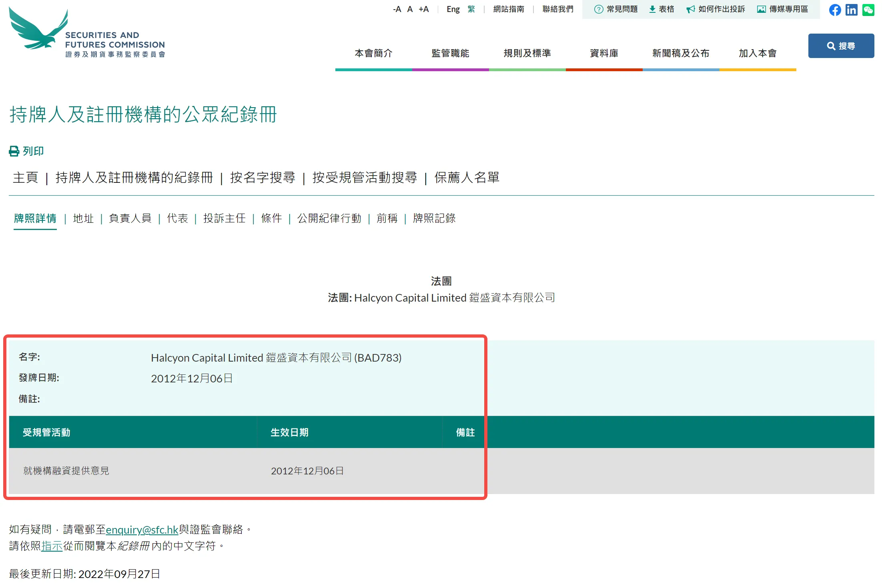The width and height of the screenshot is (882, 588).
Task: Switch to the 條件 tab
Action: (x=272, y=218)
